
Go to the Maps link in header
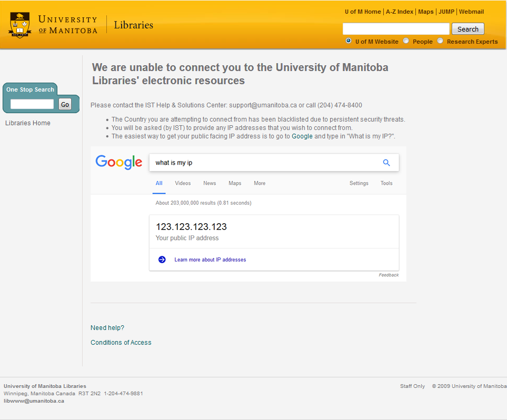click(425, 12)
